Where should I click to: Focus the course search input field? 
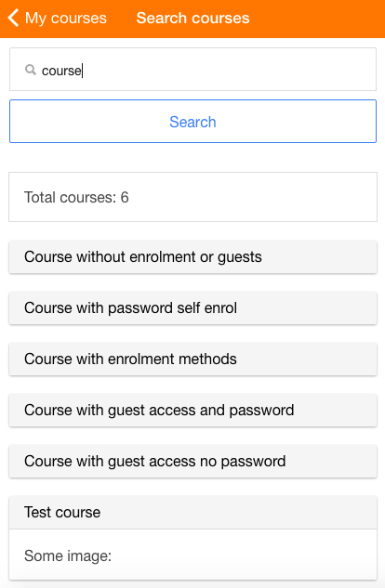[192, 70]
